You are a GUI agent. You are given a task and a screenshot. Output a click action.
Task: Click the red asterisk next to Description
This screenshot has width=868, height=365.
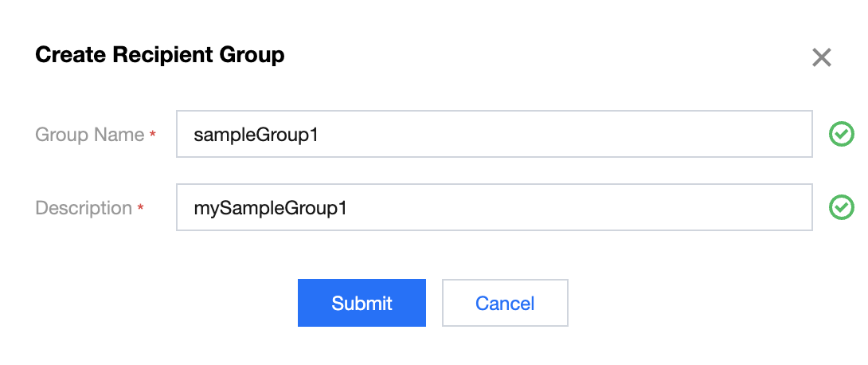point(141,209)
